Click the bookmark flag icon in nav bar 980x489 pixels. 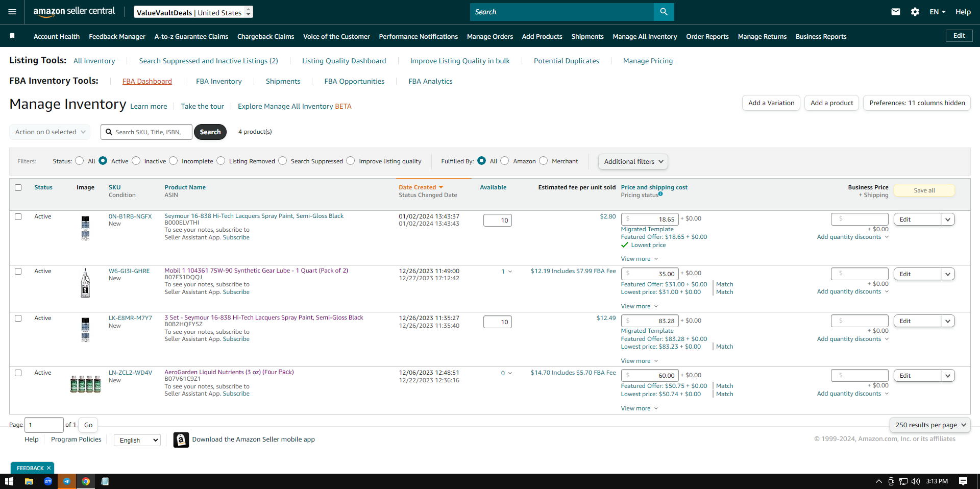point(12,36)
